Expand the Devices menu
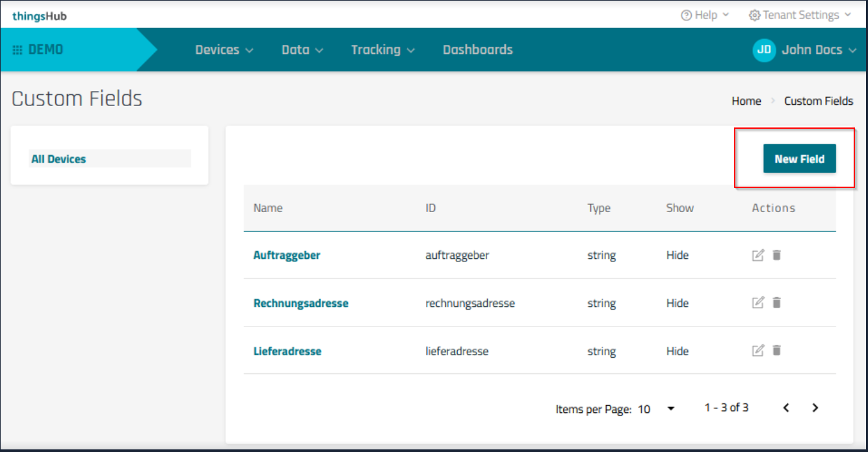Image resolution: width=868 pixels, height=452 pixels. (224, 50)
